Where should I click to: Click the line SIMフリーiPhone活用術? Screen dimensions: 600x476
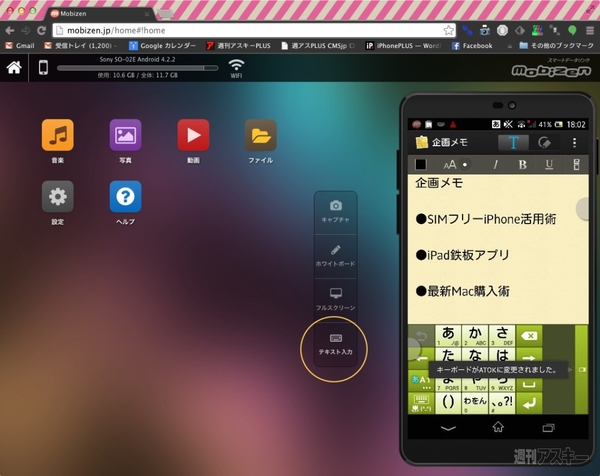click(x=486, y=219)
